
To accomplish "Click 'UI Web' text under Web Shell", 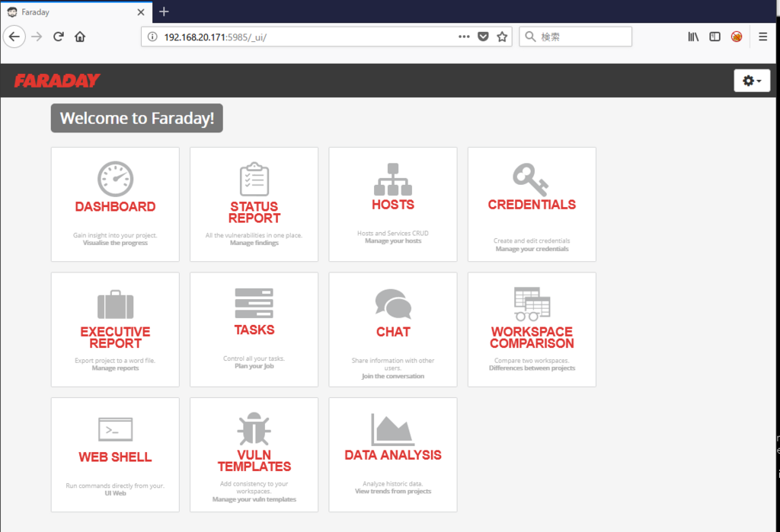I will click(x=116, y=494).
